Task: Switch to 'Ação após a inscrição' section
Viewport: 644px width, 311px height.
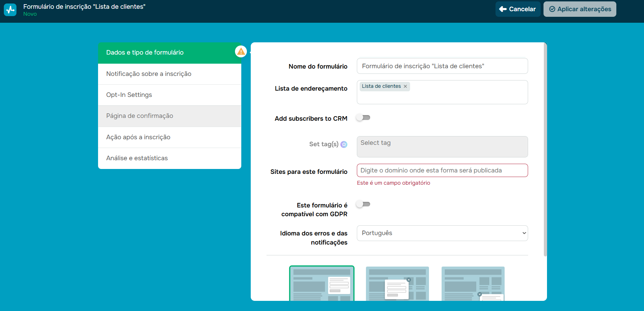Action: 169,137
